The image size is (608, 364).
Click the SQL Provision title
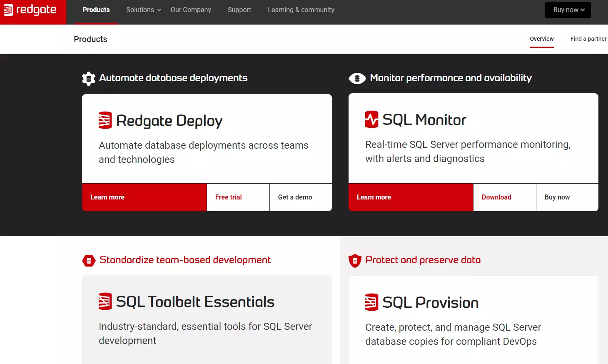click(x=431, y=303)
